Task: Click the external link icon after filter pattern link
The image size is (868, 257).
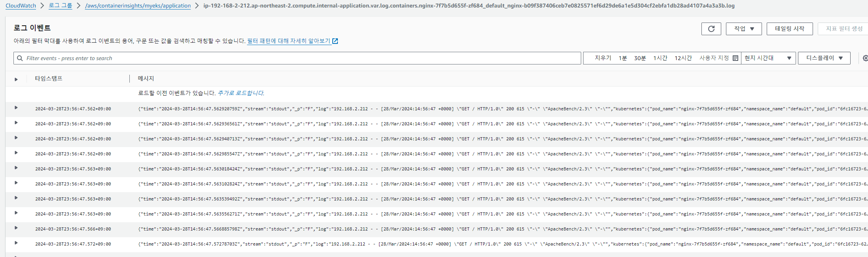Action: [x=335, y=41]
